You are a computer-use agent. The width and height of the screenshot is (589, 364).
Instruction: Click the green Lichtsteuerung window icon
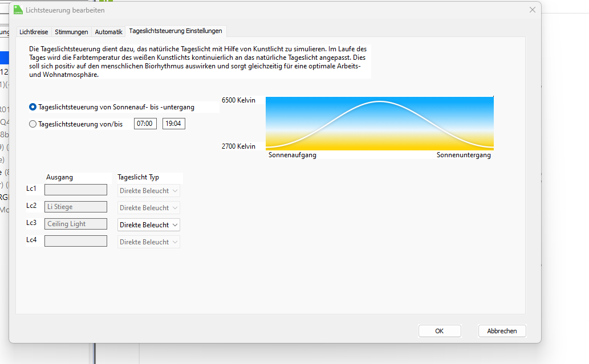coord(18,10)
